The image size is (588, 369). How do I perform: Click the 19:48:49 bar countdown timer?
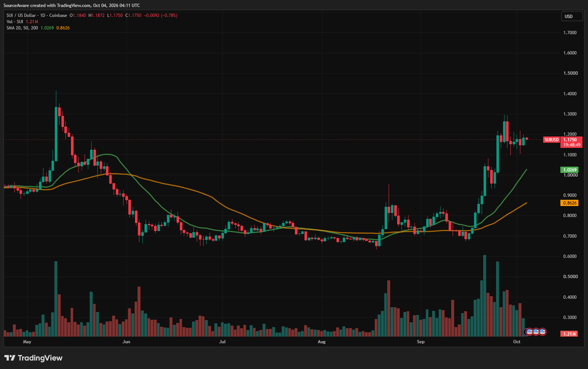571,145
